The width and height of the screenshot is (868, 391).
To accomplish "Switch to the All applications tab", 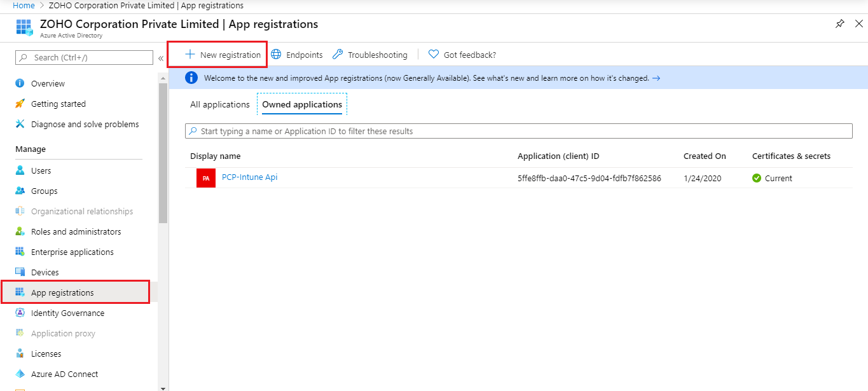I will click(x=219, y=104).
